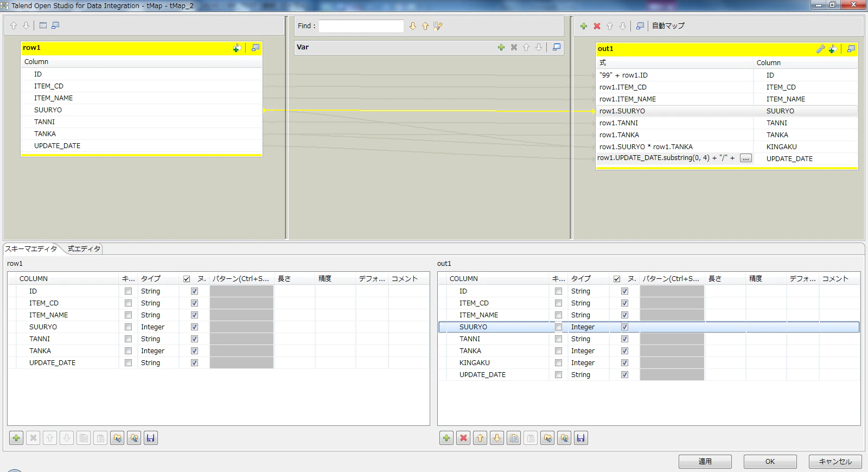Switch to スキーマエディタ tab
The width and height of the screenshot is (868, 472).
coord(31,249)
